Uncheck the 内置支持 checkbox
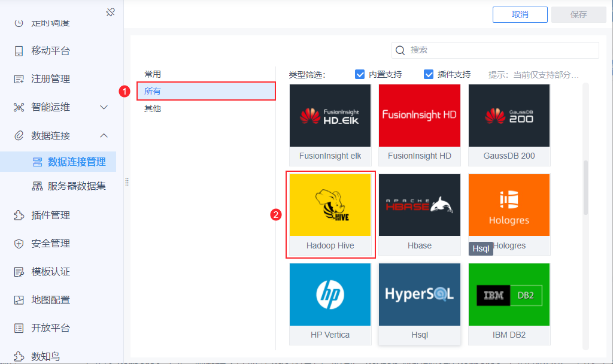Viewport: 613px width, 364px height. click(360, 74)
